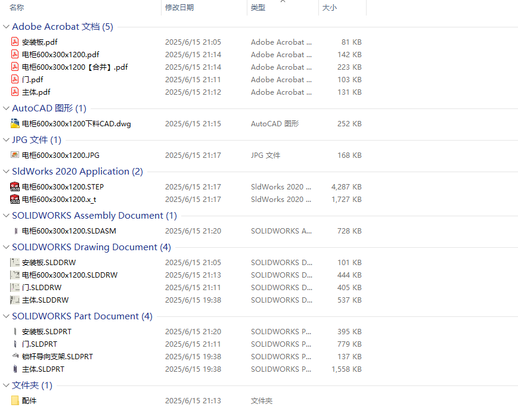Click the 728 KB size value
This screenshot has width=518, height=420.
[x=349, y=231]
